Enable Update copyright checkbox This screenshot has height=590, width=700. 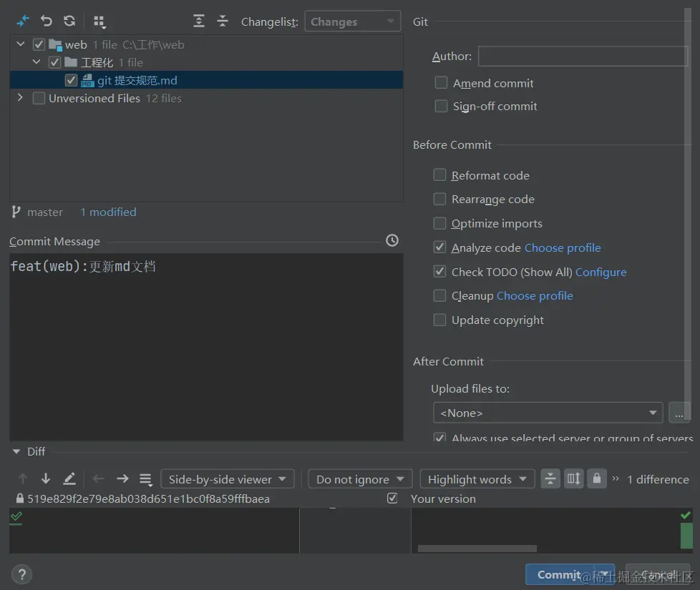tap(439, 320)
